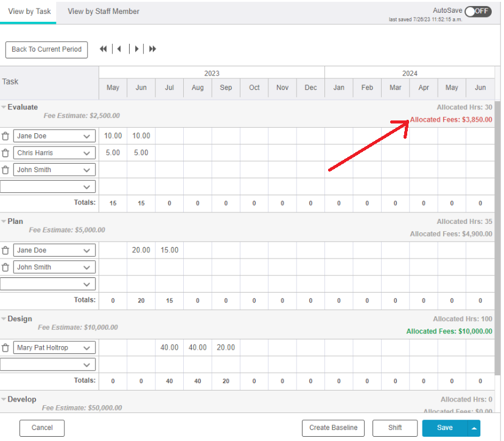504x441 pixels.
Task: Click Jane Doe's May hours cell in Evaluate
Action: click(113, 136)
